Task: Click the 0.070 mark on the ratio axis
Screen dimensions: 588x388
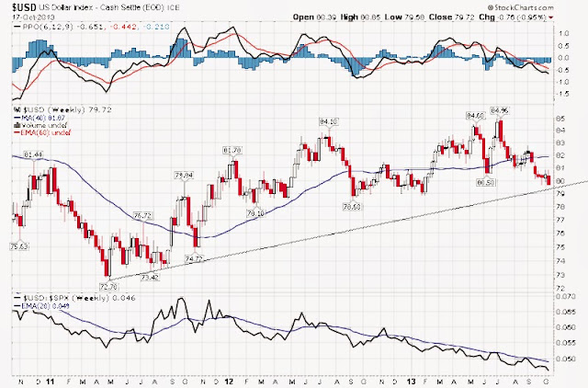Action: tap(567, 296)
